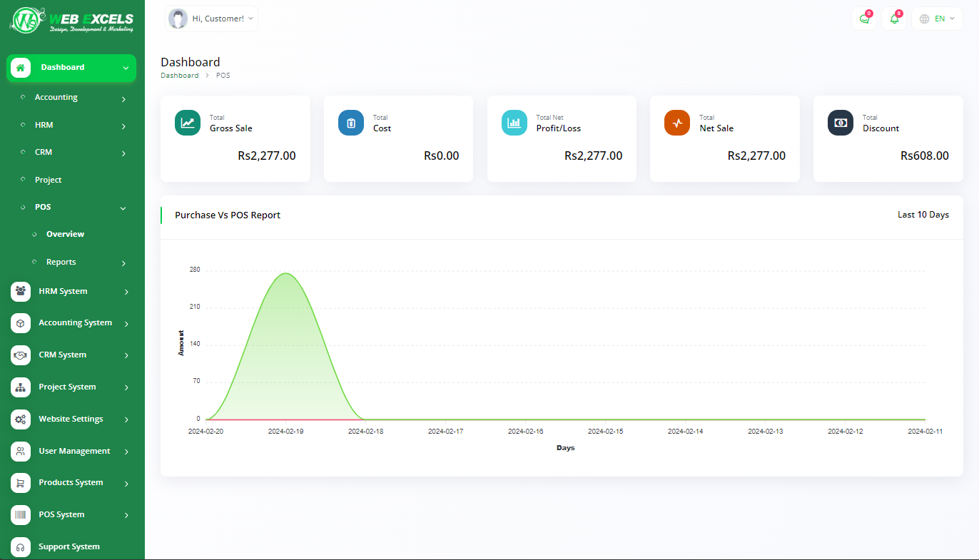
Task: Click the Dashboard home icon
Action: pos(21,68)
